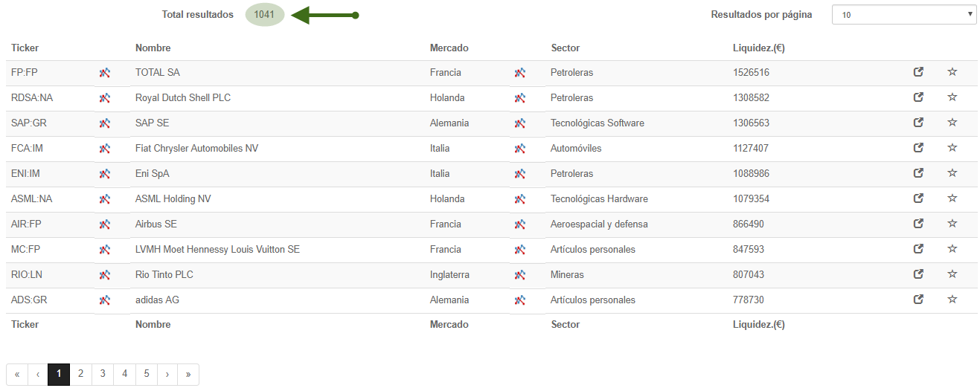Click the filter icon beside market Alemania for SAP SE
Viewport: 980px width, 388px height.
519,123
